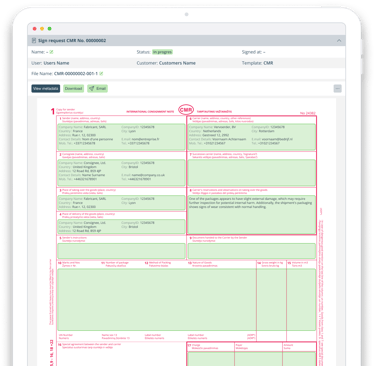Click the empty Successive carrier field (box 7)

pos(252,172)
